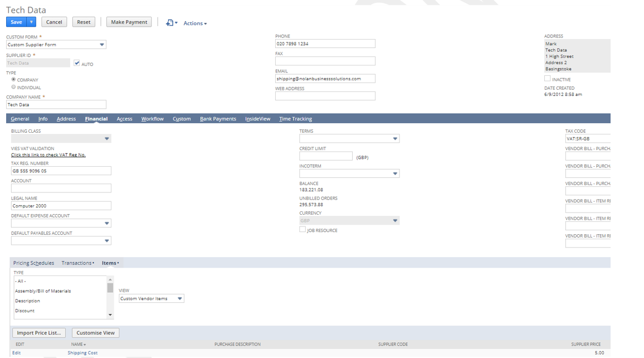Select the Company type radio button
Screen dimensions: 644x358
coord(14,80)
